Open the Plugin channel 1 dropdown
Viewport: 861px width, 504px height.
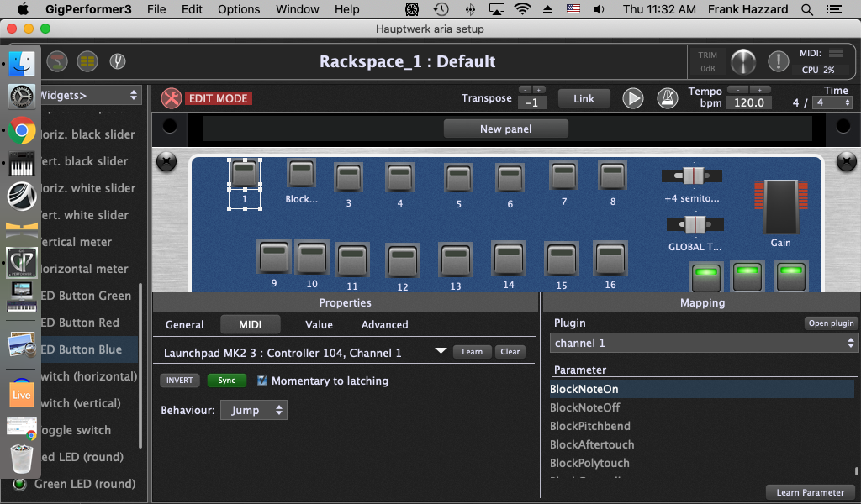(703, 343)
